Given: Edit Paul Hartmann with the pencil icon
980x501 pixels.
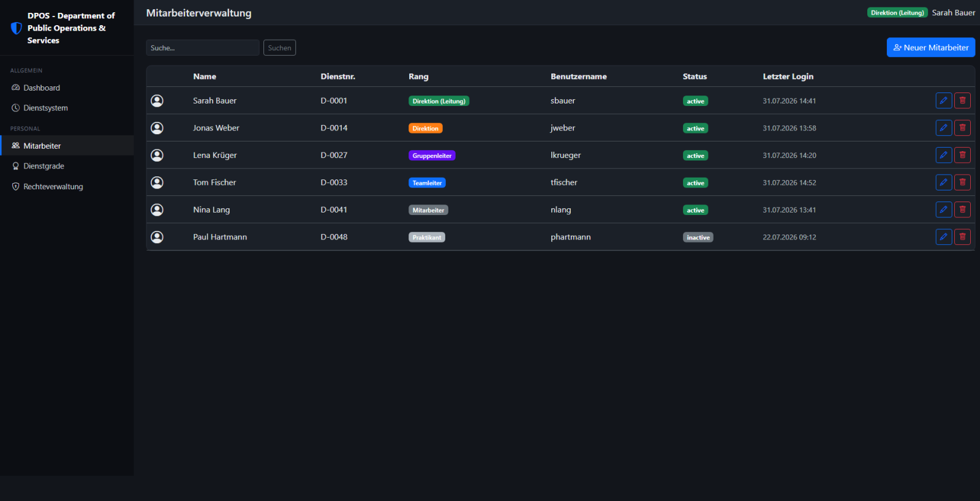Looking at the screenshot, I should click(x=944, y=237).
